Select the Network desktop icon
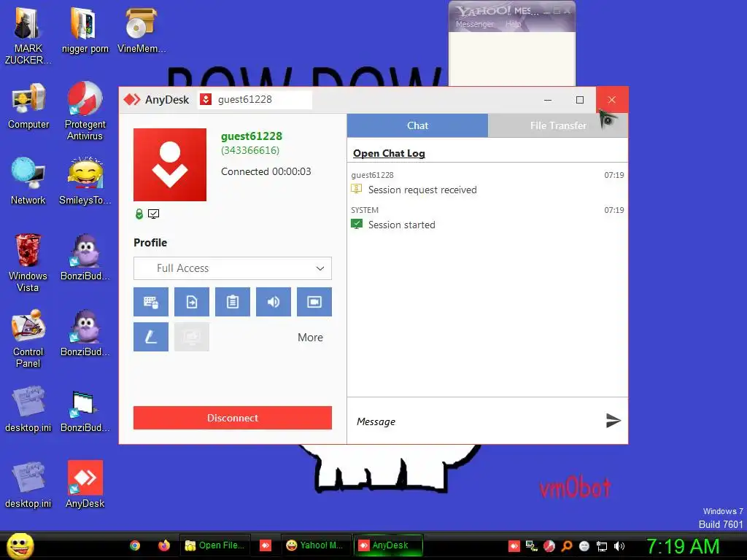 (28, 182)
